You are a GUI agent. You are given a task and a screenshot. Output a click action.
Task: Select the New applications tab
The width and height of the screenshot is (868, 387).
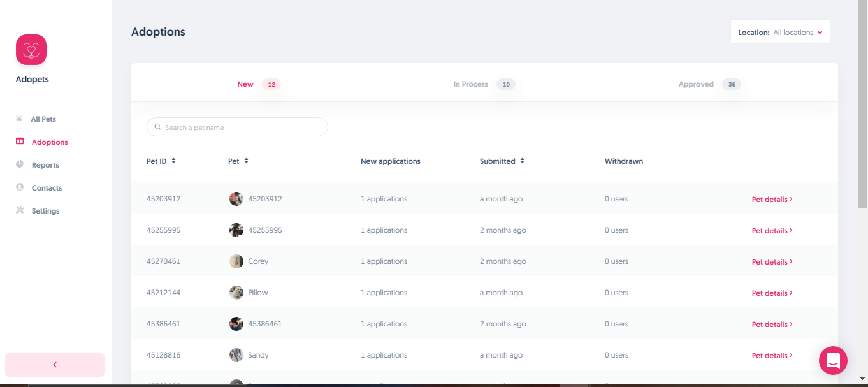[245, 84]
